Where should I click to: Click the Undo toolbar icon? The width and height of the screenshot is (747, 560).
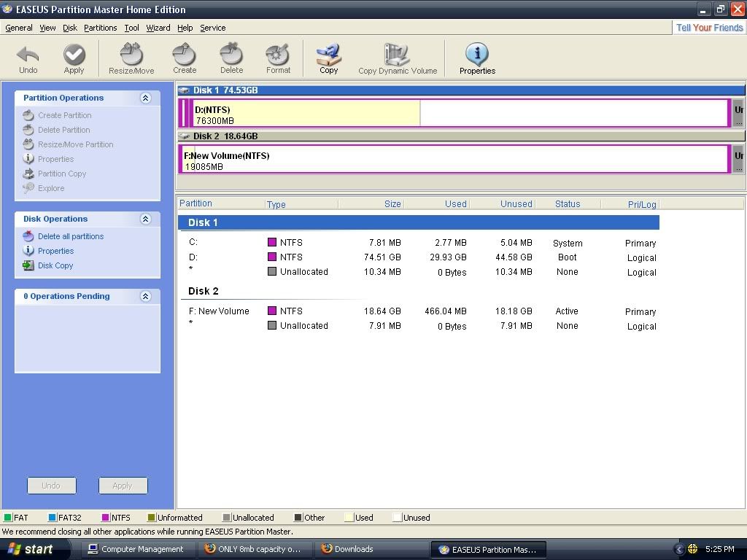pyautogui.click(x=28, y=55)
